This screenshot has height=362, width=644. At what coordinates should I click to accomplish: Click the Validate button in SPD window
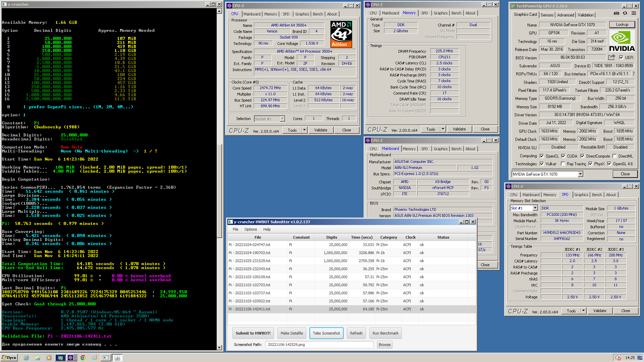click(599, 311)
